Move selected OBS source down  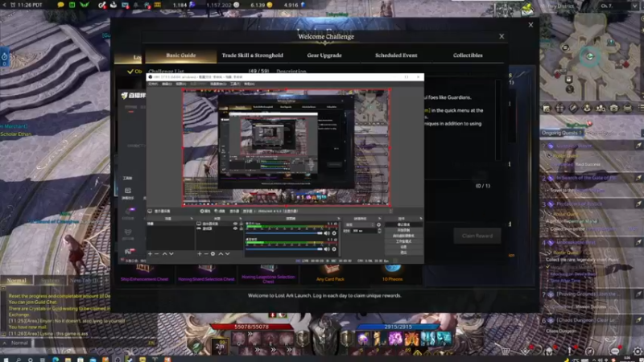point(228,254)
